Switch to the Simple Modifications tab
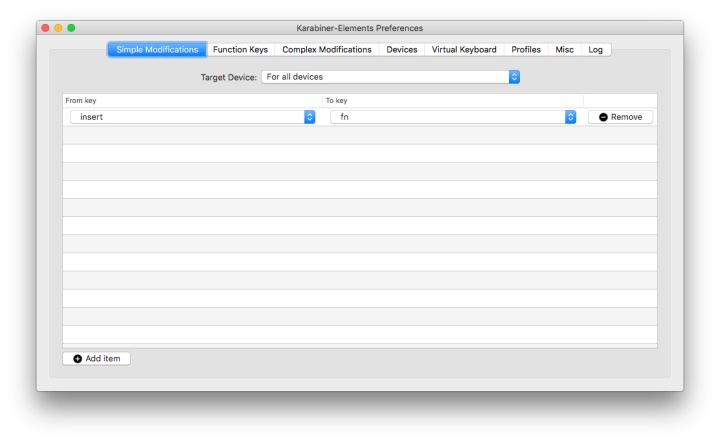 (x=157, y=50)
